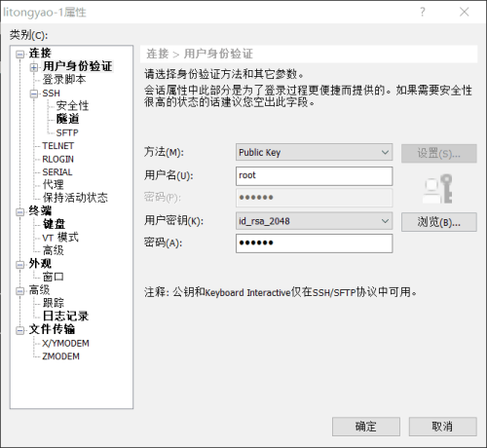Image resolution: width=487 pixels, height=448 pixels.
Task: Collapse the 终端 tree node
Action: (x=20, y=212)
